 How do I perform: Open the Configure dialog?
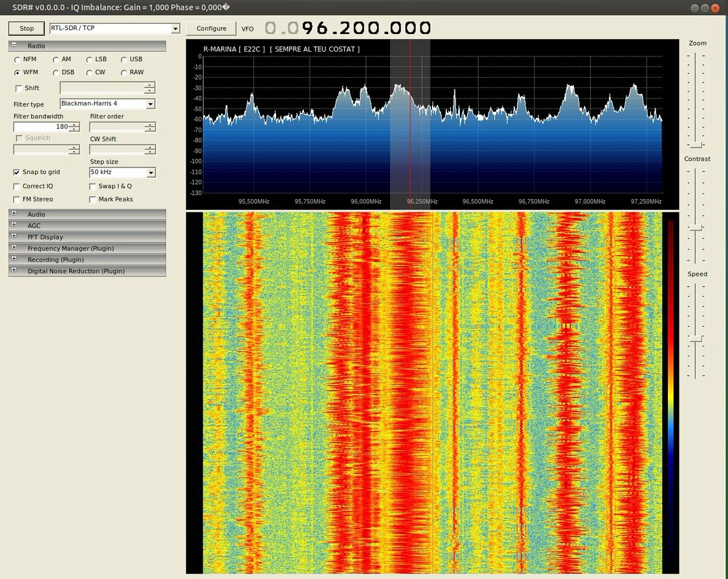click(211, 29)
